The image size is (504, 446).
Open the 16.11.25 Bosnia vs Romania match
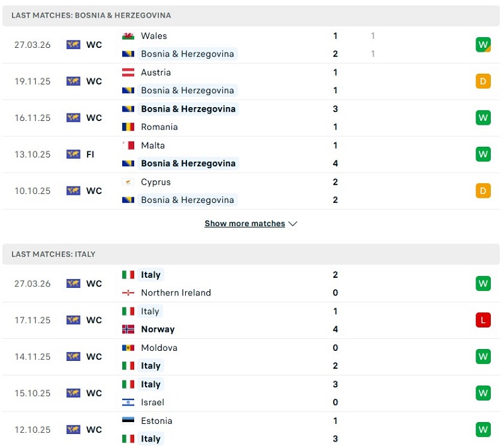point(252,118)
